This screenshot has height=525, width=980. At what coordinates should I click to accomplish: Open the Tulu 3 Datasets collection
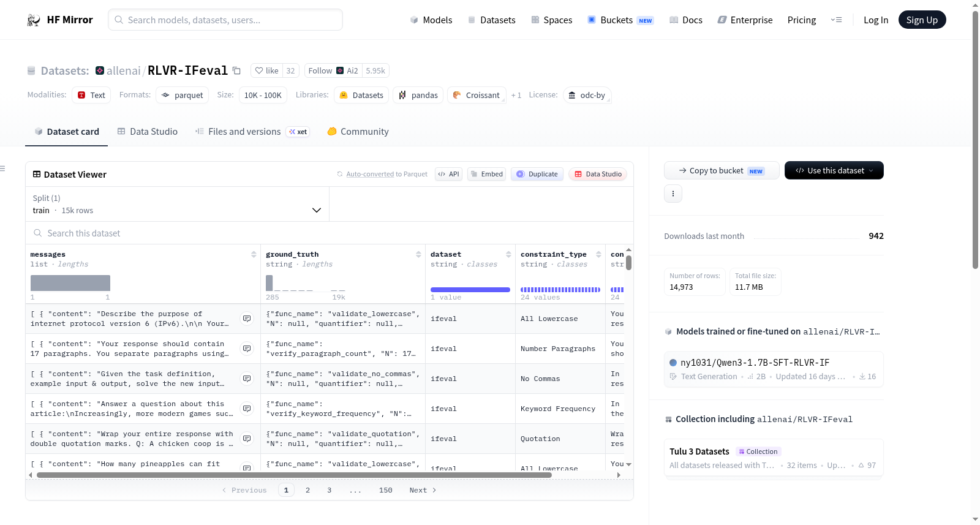774,458
